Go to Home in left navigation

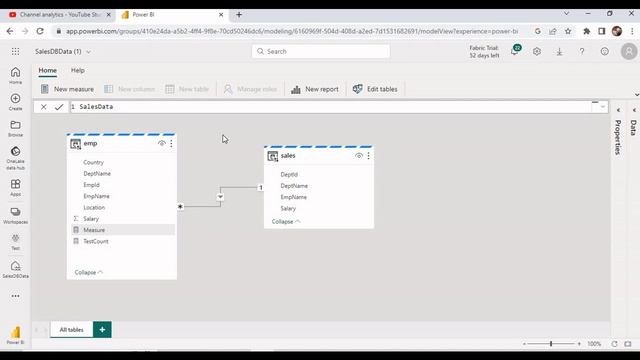16,76
